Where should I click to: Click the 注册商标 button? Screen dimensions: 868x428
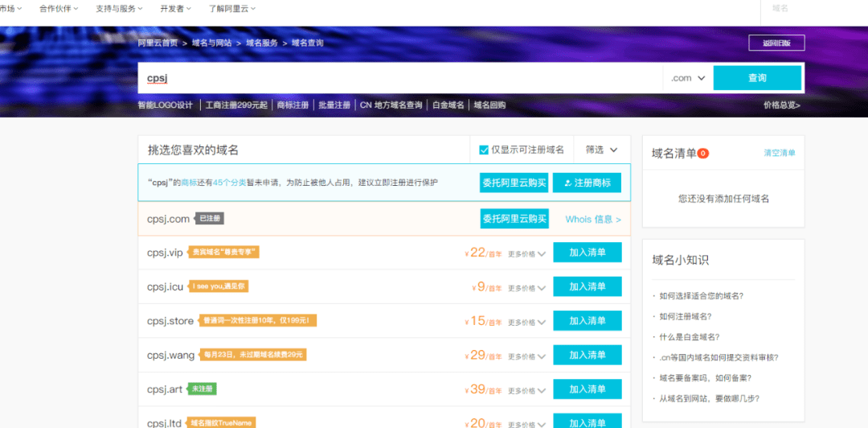point(587,183)
